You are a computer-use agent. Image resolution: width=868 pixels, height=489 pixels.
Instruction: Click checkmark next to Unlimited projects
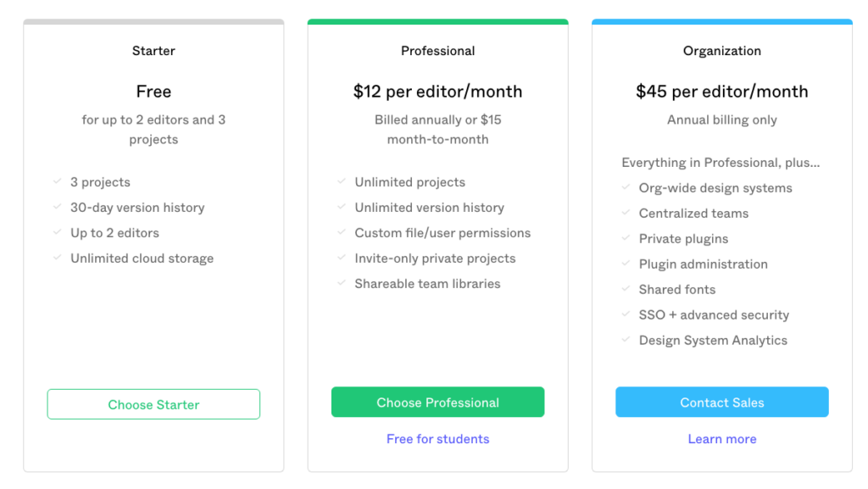click(x=342, y=181)
